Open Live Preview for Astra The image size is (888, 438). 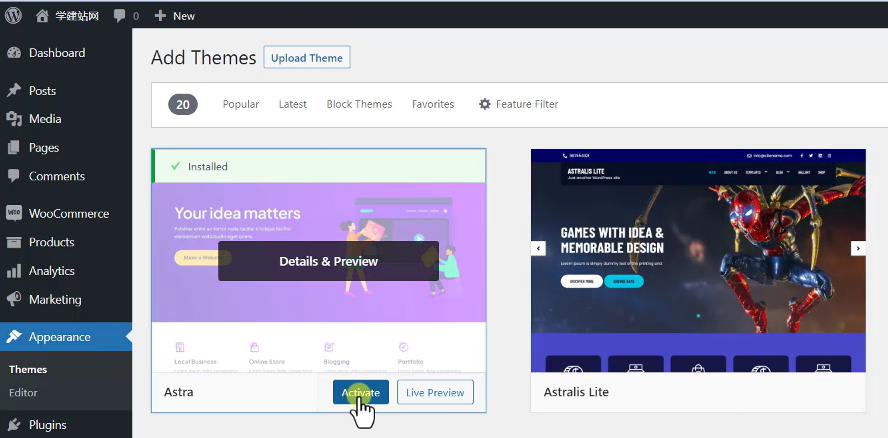coord(435,393)
